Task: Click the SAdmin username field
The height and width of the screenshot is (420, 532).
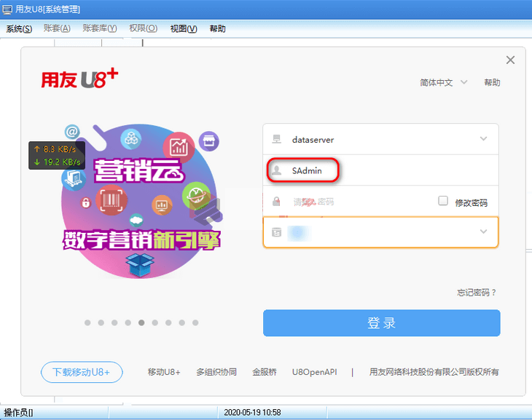Action: pos(380,170)
